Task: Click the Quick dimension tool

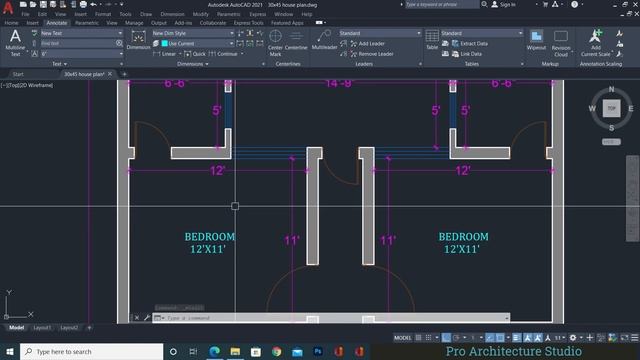Action: click(x=195, y=54)
